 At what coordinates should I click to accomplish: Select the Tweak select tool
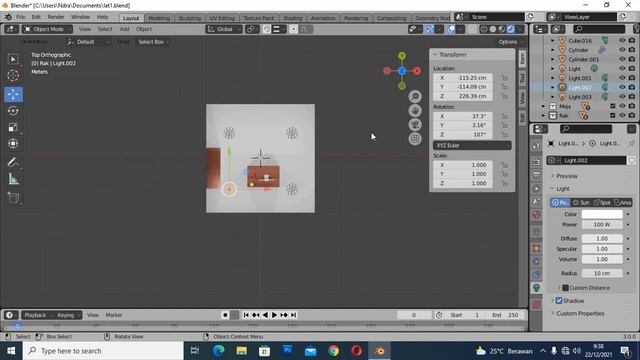13,60
